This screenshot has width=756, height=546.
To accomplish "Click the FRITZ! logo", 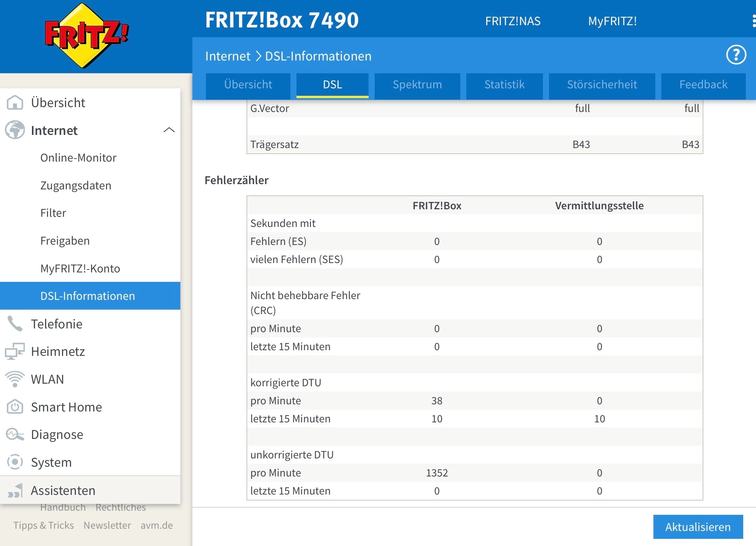I will [x=87, y=36].
